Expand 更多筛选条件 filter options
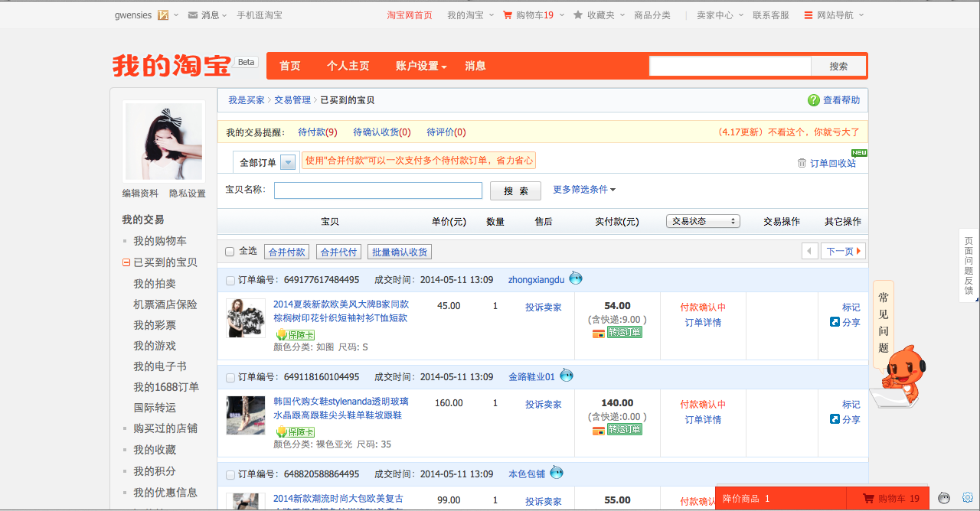This screenshot has height=511, width=980. (584, 190)
